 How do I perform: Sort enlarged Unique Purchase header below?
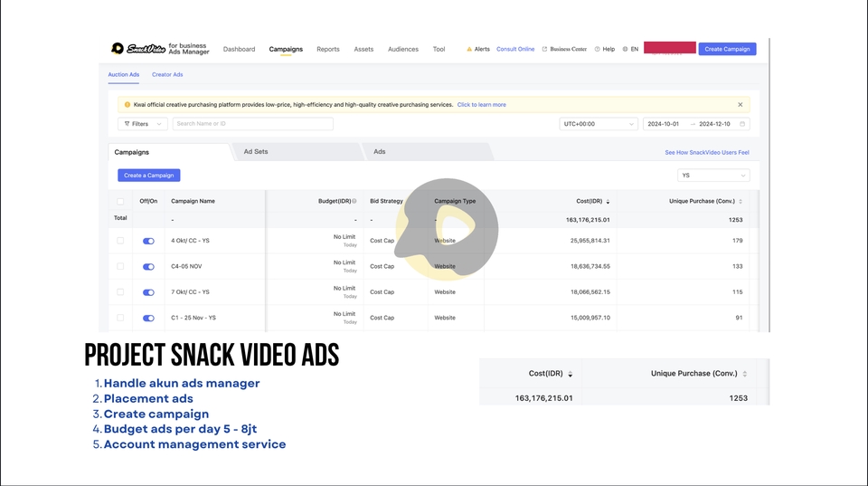pos(744,374)
